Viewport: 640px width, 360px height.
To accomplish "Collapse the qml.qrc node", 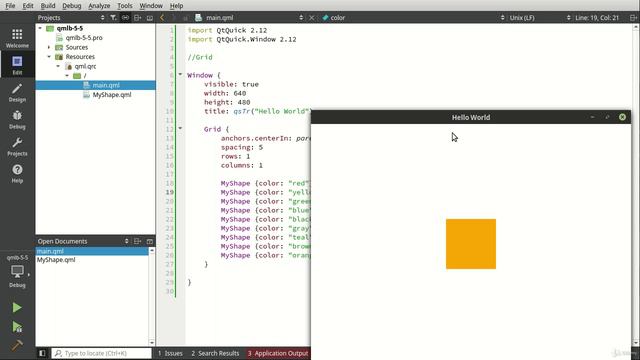I will click(x=58, y=66).
